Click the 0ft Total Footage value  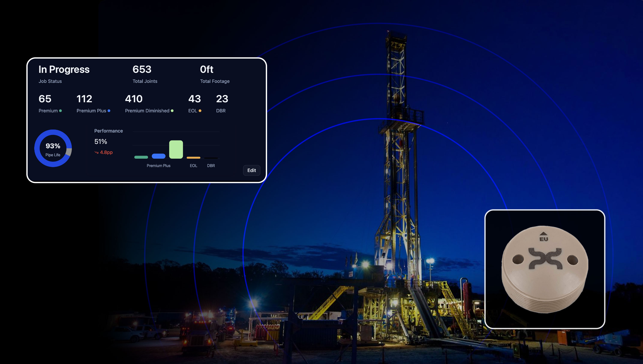click(206, 70)
